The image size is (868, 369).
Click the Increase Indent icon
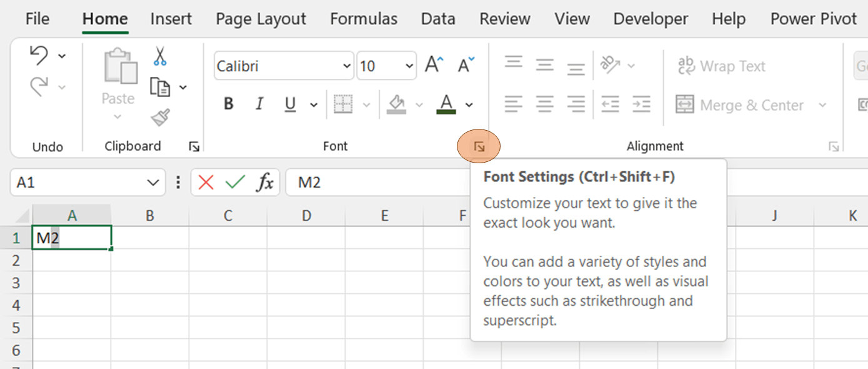click(x=641, y=104)
